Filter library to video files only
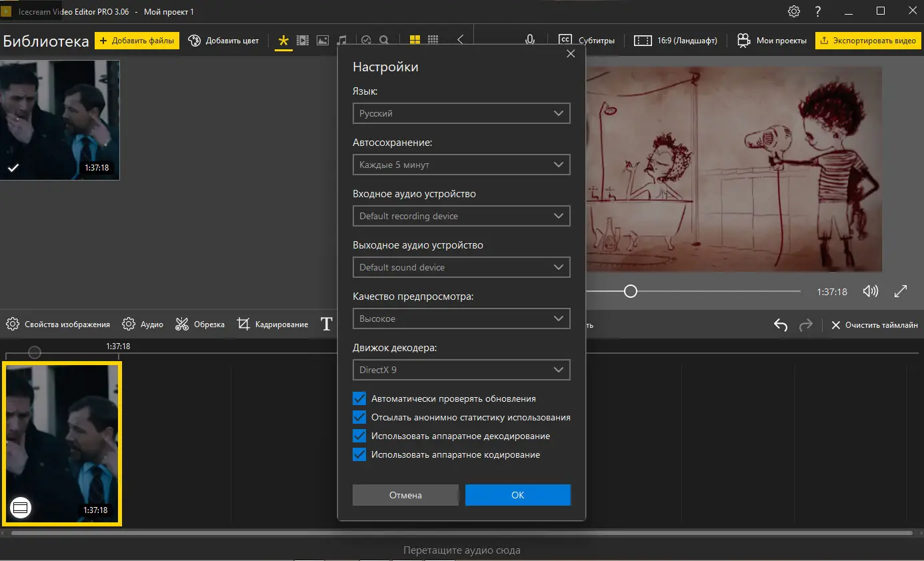The width and height of the screenshot is (924, 561). [303, 41]
